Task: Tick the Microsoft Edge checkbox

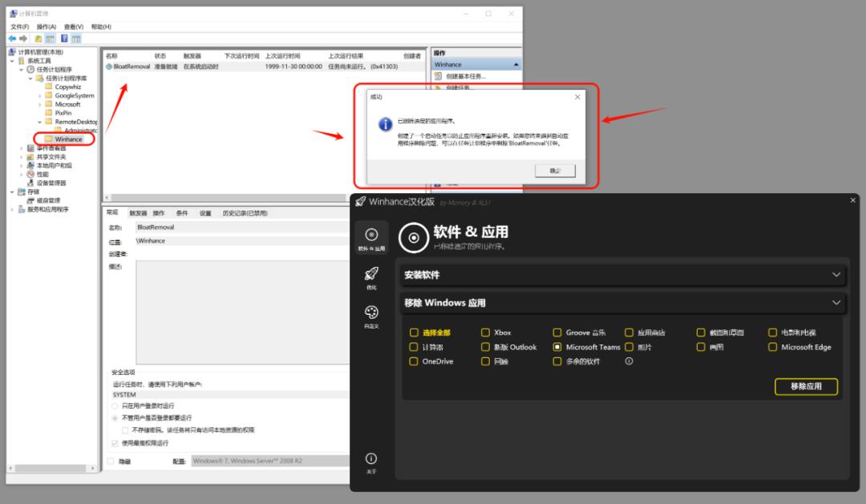Action: tap(773, 347)
